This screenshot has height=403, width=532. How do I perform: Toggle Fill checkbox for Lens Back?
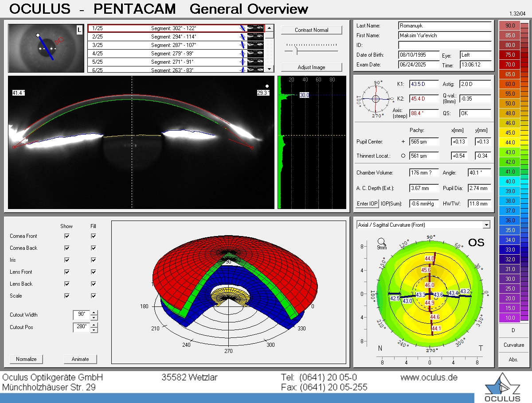pos(94,284)
